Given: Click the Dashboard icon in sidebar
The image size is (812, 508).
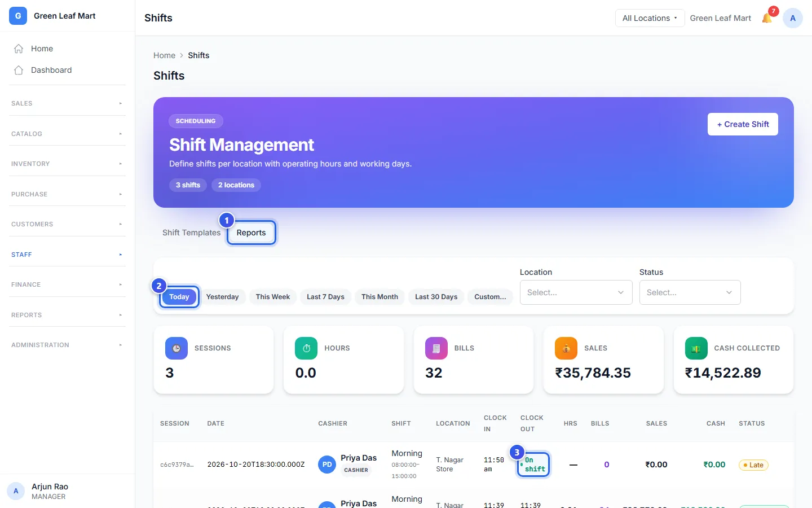Looking at the screenshot, I should pos(19,70).
